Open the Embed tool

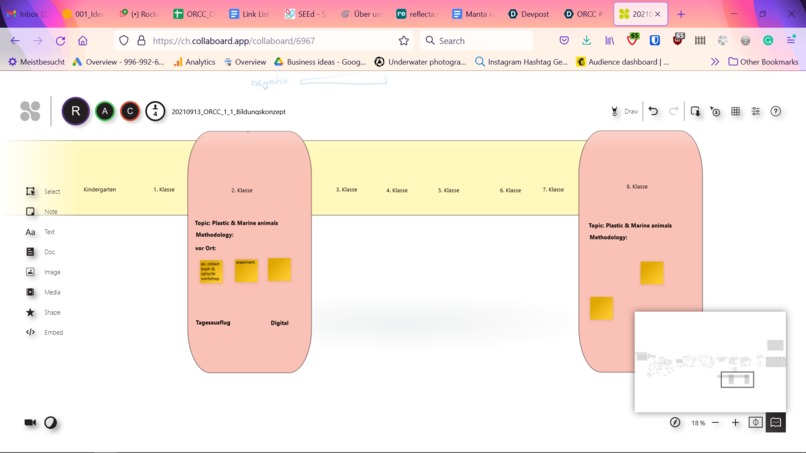44,332
